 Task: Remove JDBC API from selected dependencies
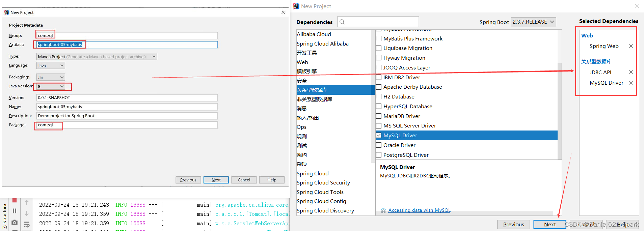pos(631,72)
